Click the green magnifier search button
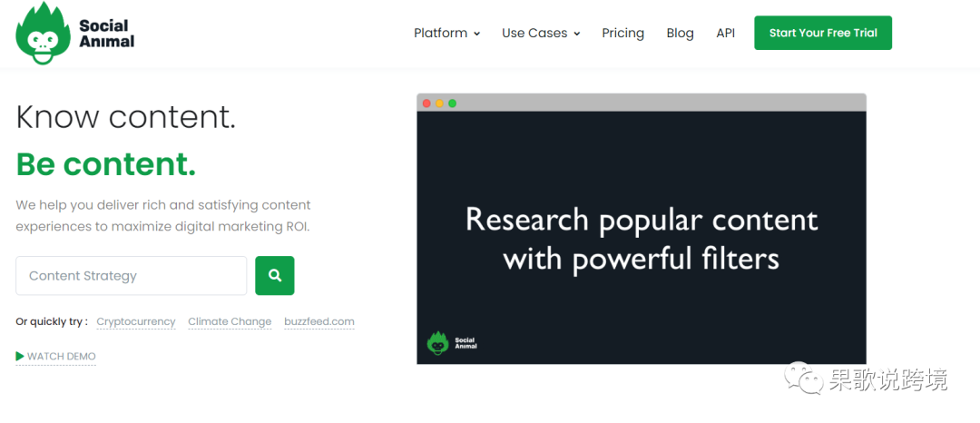 [274, 276]
